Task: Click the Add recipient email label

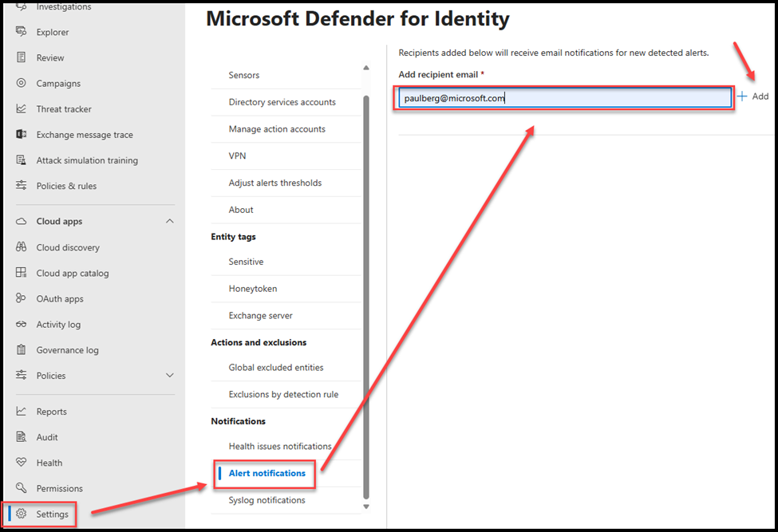Action: [x=438, y=74]
